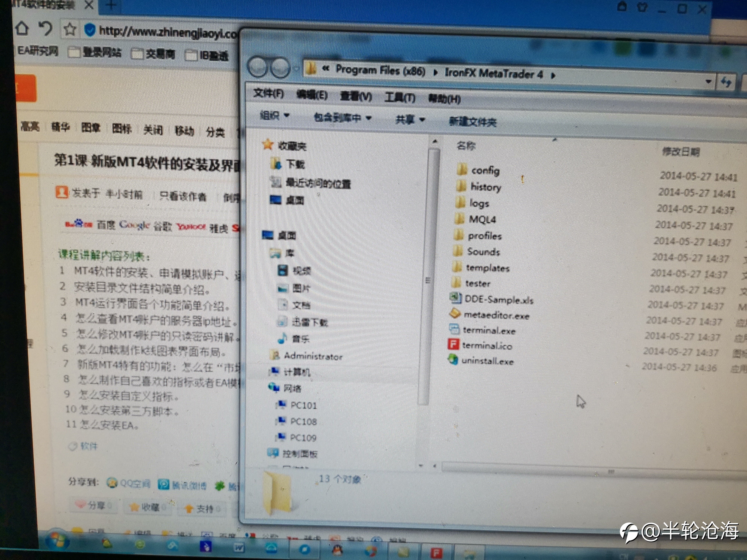Select 下载 in favorites

[288, 164]
